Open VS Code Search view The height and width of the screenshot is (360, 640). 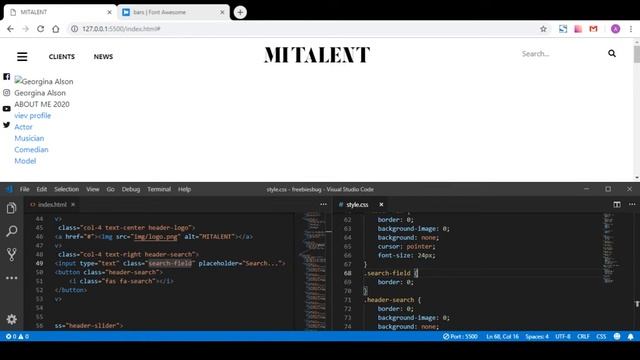(11, 231)
